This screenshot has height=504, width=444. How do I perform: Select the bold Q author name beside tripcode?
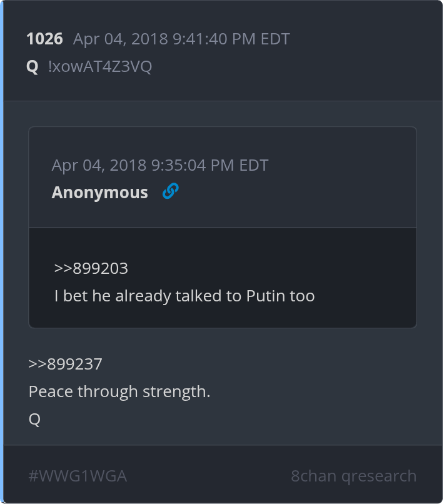click(x=33, y=66)
